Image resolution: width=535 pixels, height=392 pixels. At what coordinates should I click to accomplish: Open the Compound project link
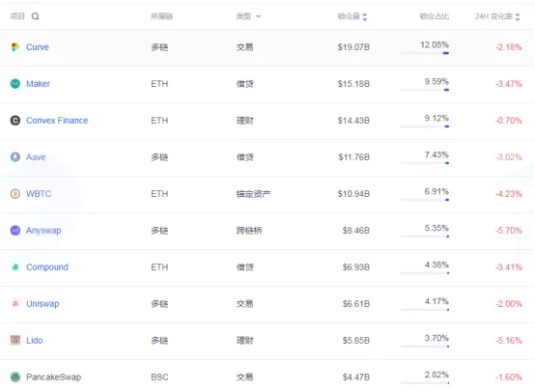click(47, 267)
